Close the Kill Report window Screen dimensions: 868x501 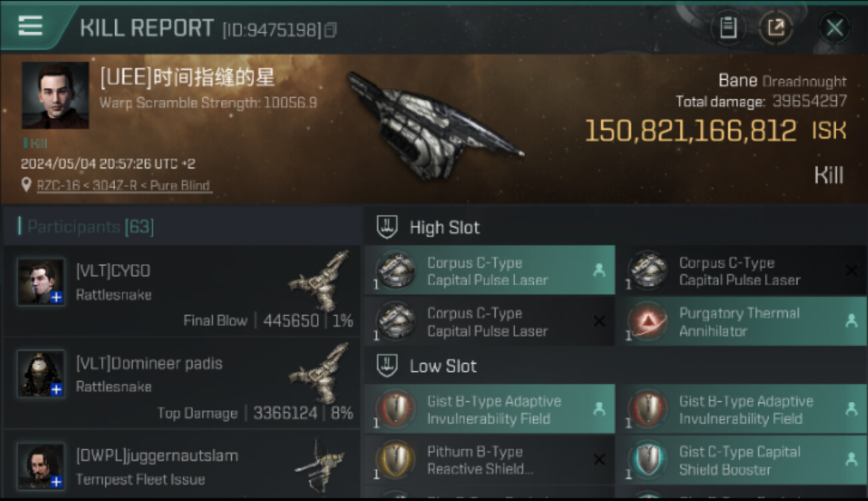click(834, 28)
